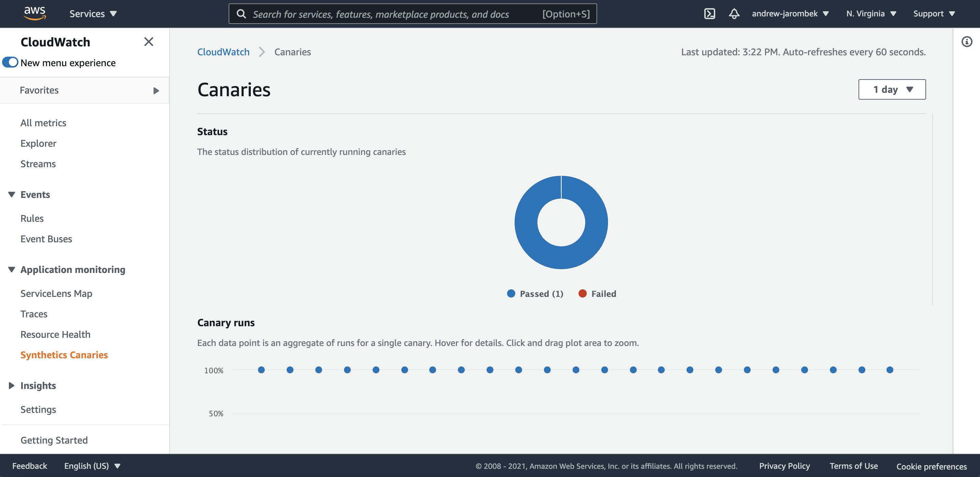The width and height of the screenshot is (980, 477).
Task: Click into the services search field
Action: pos(413,14)
